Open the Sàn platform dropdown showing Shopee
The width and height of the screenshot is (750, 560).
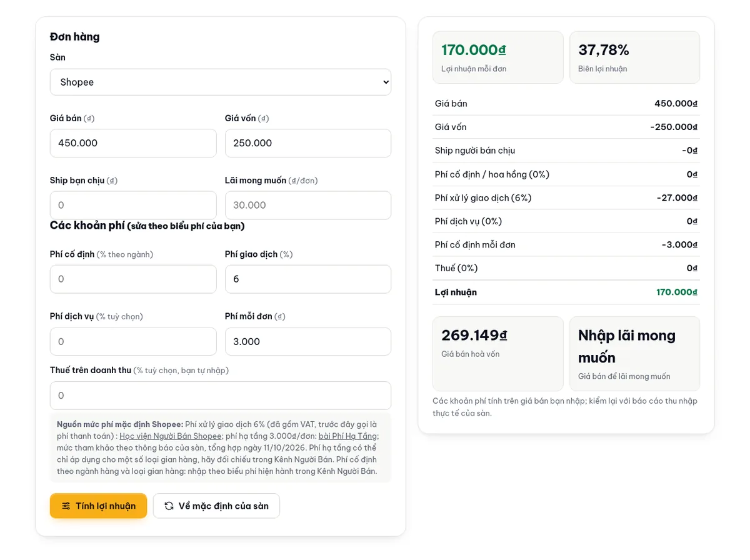tap(221, 82)
